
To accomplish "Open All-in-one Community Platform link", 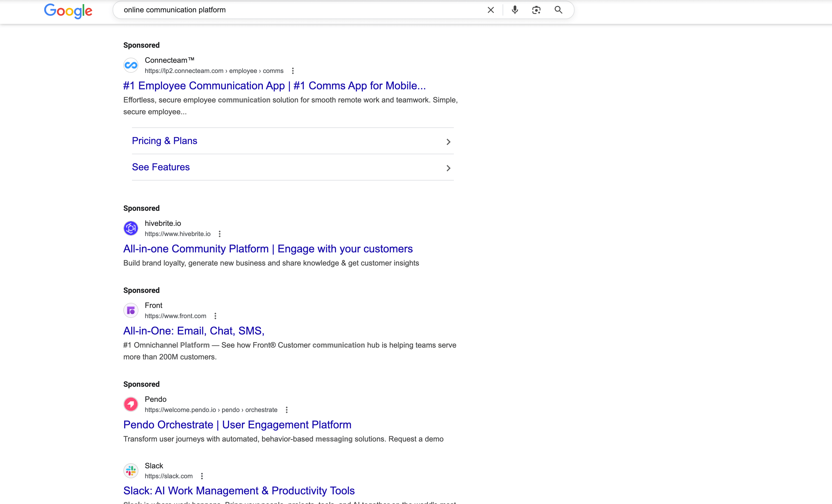I will [268, 249].
